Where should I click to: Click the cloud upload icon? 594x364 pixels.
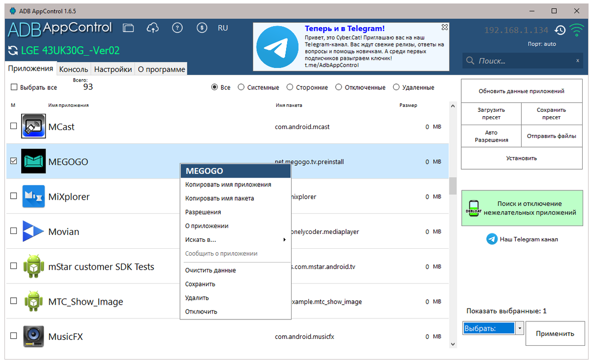(x=153, y=28)
